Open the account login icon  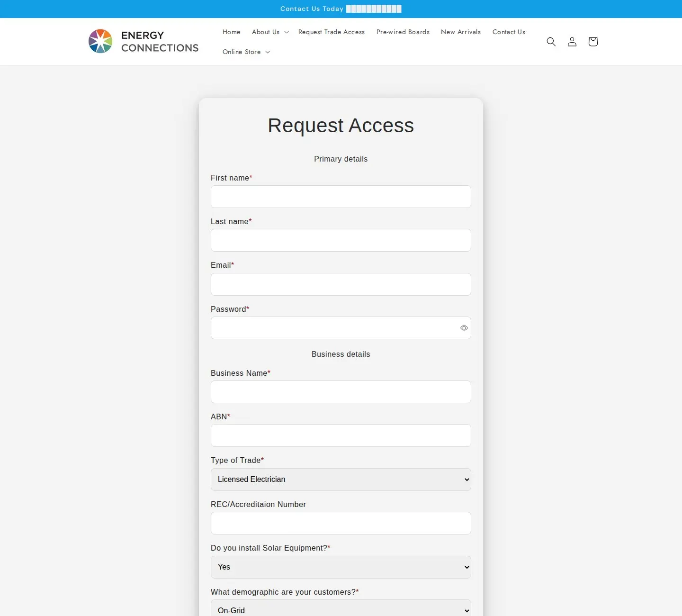point(572,42)
